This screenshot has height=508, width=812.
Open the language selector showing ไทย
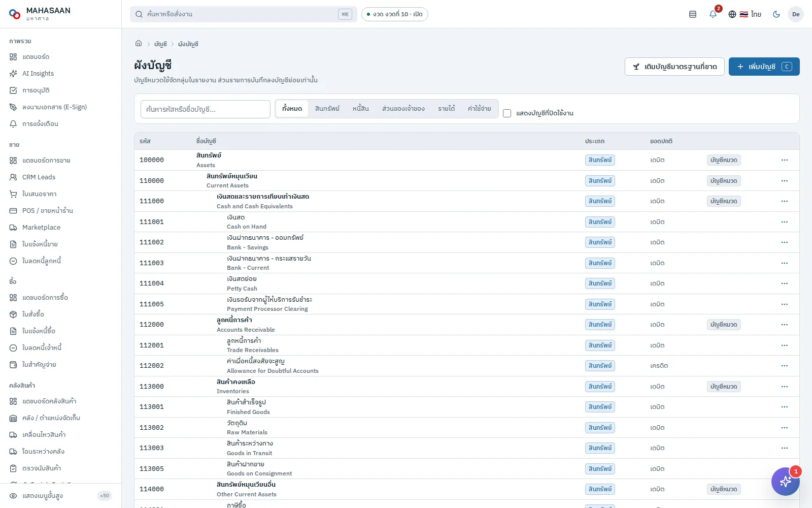tap(745, 14)
